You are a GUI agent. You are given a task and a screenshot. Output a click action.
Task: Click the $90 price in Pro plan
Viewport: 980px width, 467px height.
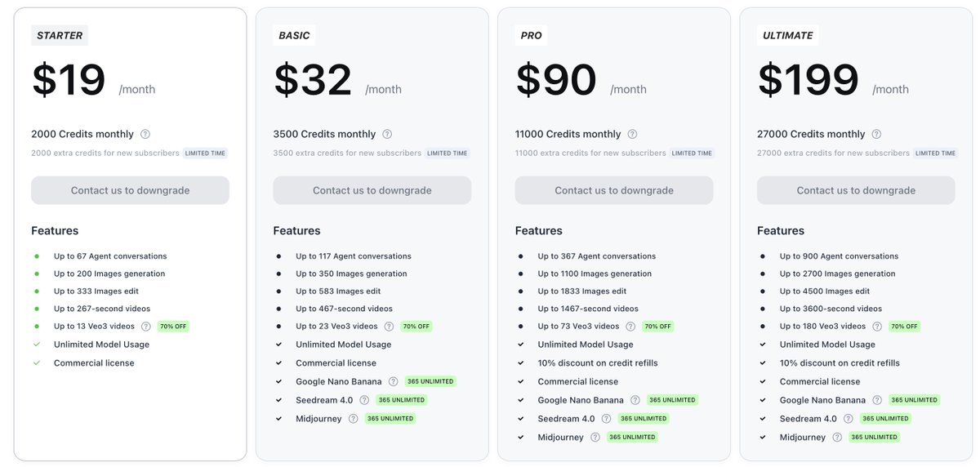[556, 81]
